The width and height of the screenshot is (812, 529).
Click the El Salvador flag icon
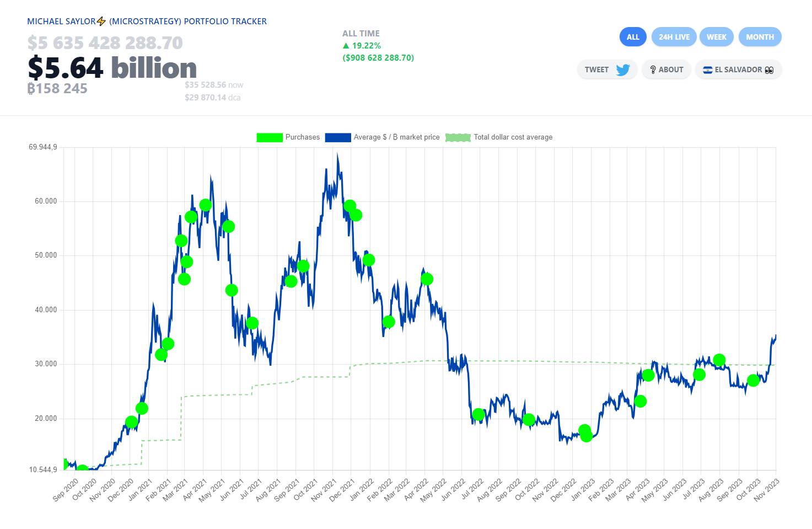tap(708, 70)
